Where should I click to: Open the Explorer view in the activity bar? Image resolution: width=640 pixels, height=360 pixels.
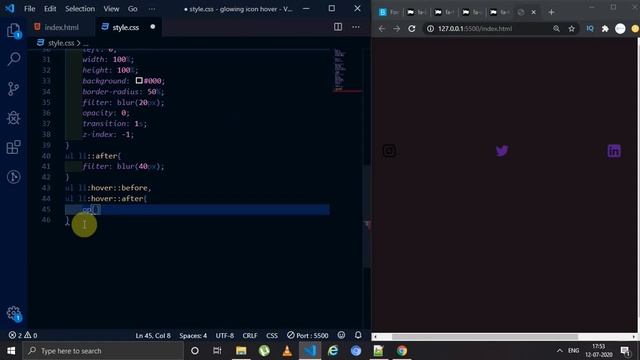(13, 31)
